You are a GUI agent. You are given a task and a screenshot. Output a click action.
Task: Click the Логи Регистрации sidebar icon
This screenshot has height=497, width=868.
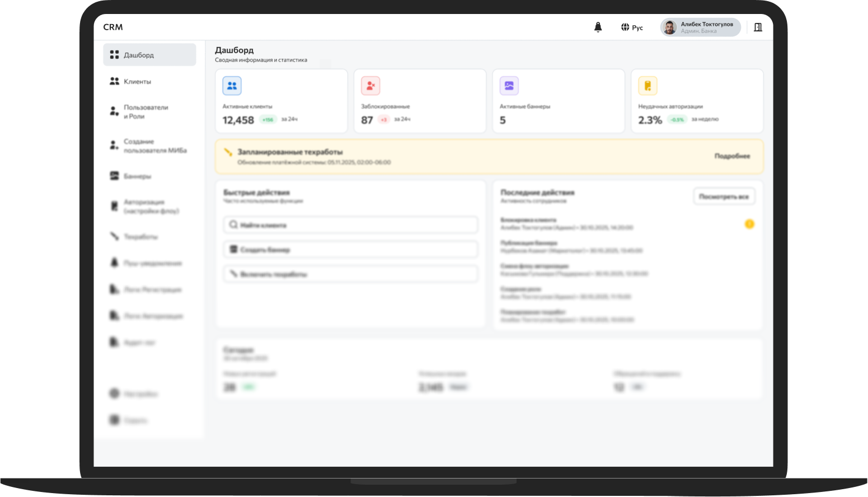[x=114, y=289]
